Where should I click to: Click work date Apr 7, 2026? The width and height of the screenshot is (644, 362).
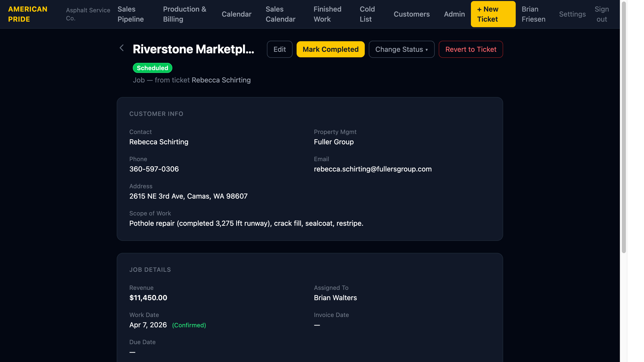(148, 325)
